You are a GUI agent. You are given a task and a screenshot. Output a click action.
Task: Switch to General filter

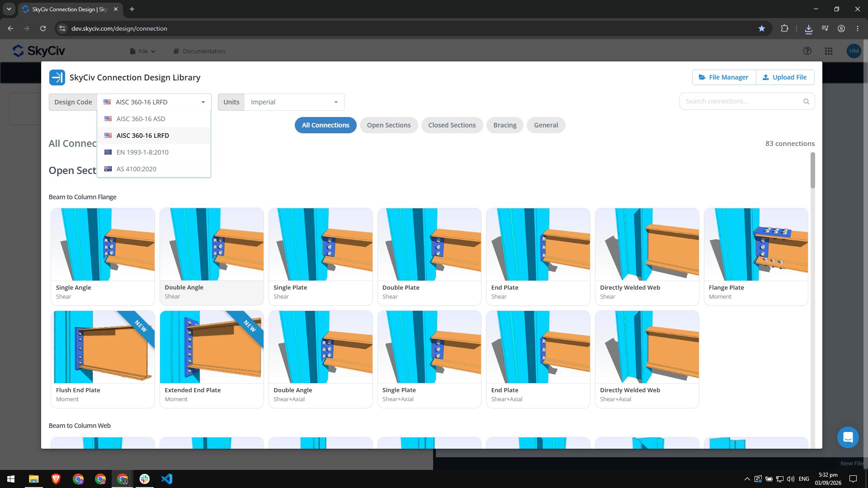point(546,125)
